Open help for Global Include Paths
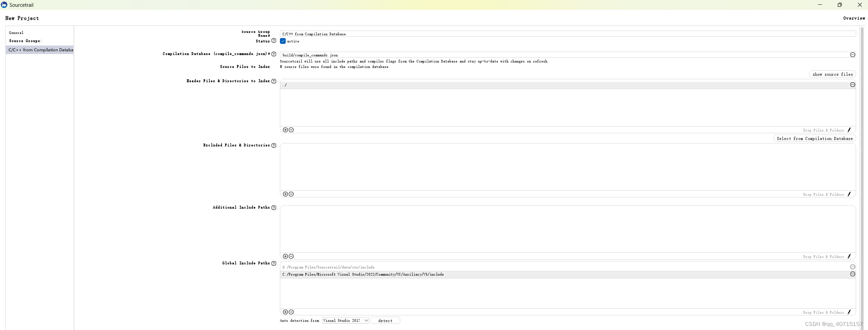868x330 pixels. (274, 263)
